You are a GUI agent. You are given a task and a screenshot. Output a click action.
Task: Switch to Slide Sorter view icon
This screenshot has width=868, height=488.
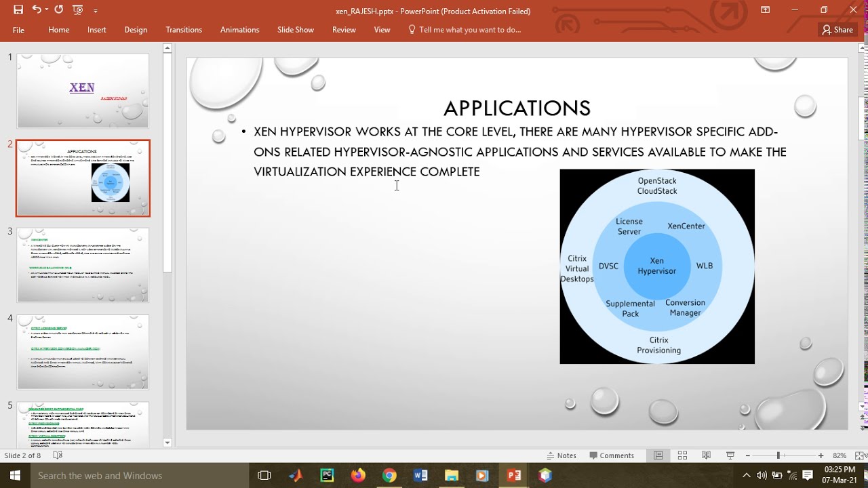(682, 455)
